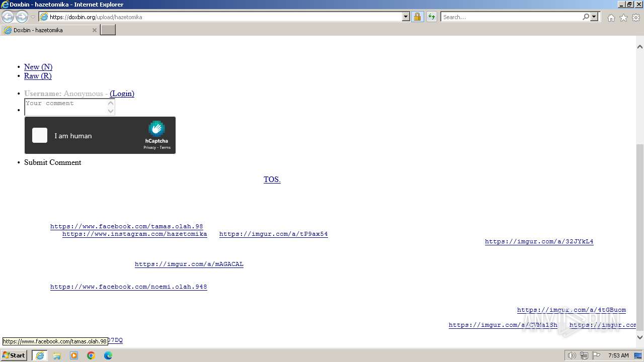Open the network tray icon

coord(584,355)
